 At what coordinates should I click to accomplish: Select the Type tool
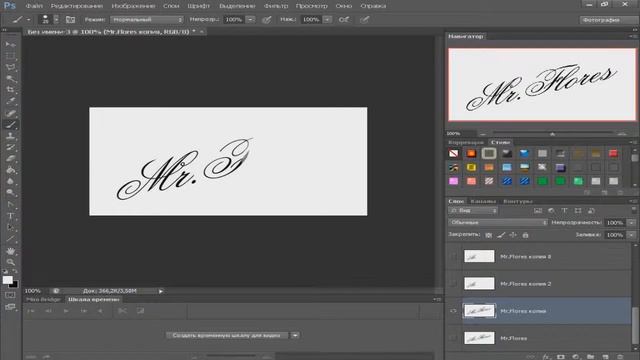(11, 216)
